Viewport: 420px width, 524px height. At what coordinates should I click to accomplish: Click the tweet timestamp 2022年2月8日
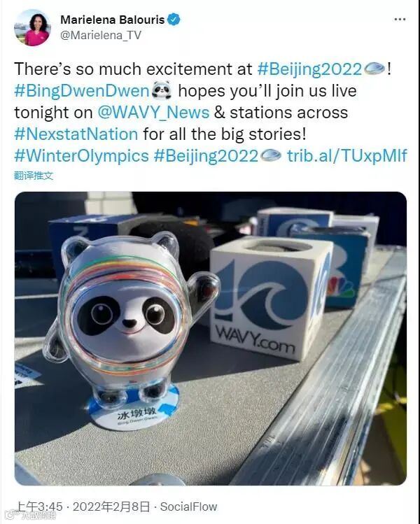click(111, 507)
